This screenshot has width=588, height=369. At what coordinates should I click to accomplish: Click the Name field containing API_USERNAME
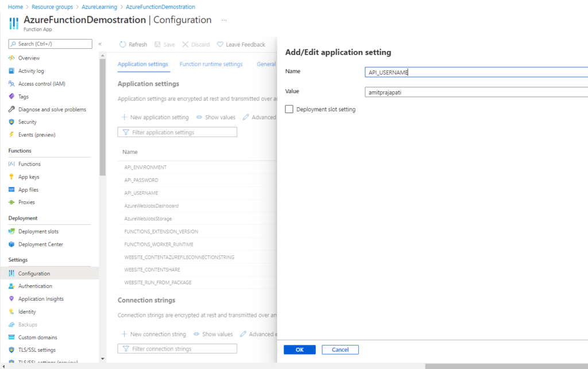tap(476, 72)
